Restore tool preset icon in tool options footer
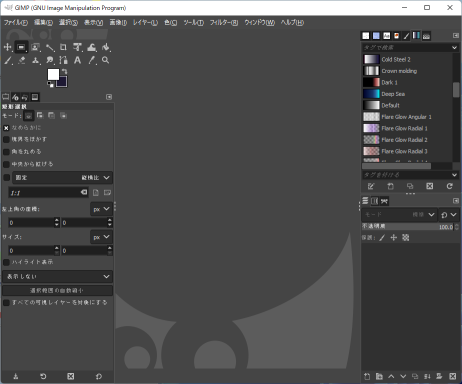462x384 pixels. (x=43, y=376)
